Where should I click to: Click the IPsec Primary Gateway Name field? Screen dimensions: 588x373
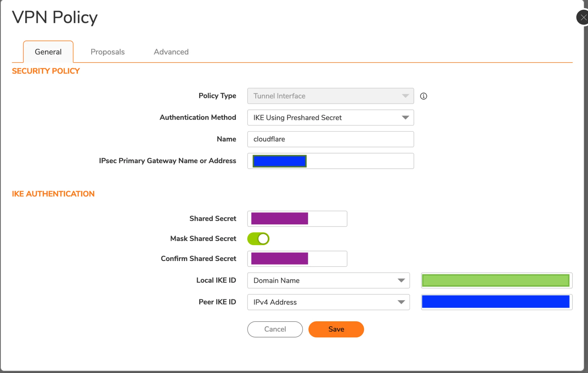point(331,161)
